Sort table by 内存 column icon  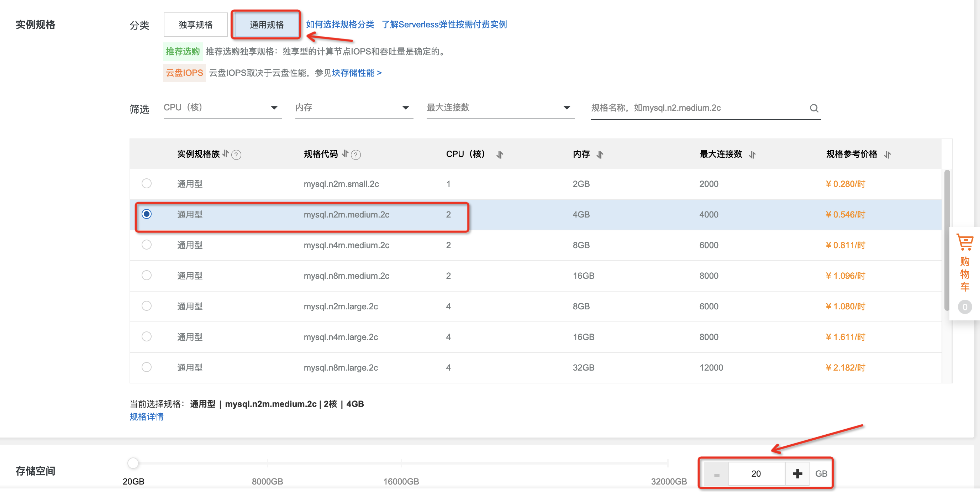[600, 155]
